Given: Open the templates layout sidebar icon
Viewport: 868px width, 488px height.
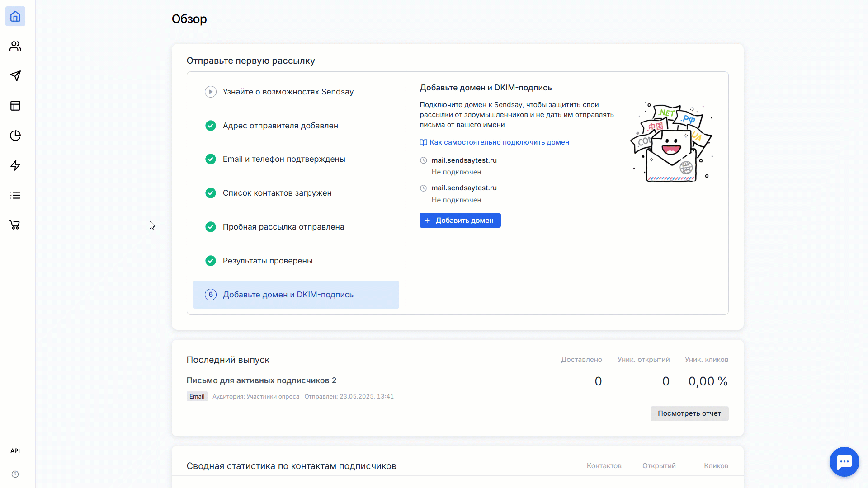Looking at the screenshot, I should (x=15, y=106).
